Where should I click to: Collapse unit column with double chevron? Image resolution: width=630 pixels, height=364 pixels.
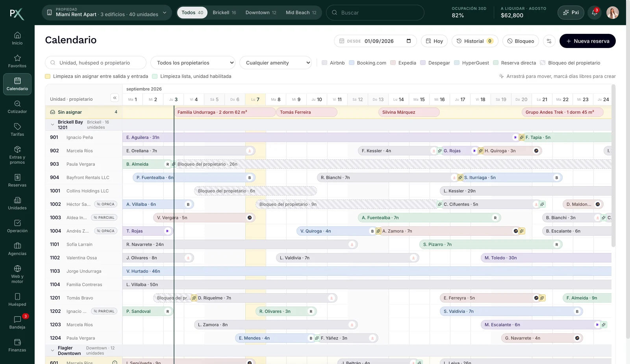[115, 98]
